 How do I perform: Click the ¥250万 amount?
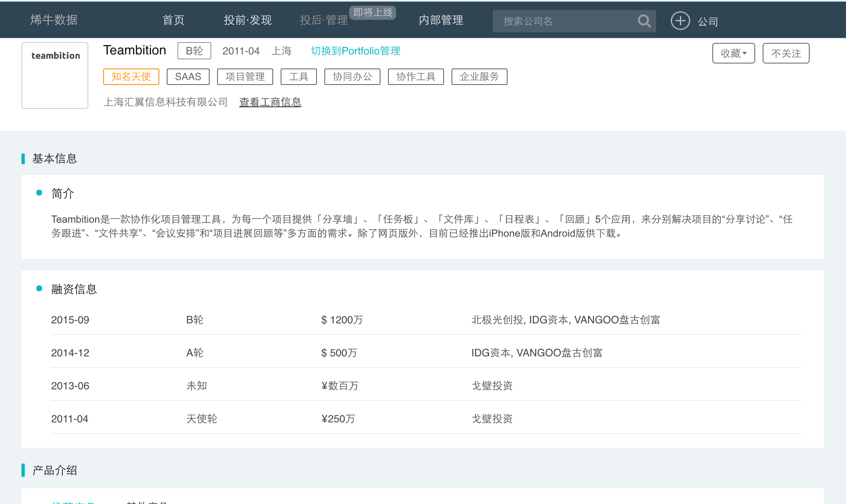click(338, 419)
